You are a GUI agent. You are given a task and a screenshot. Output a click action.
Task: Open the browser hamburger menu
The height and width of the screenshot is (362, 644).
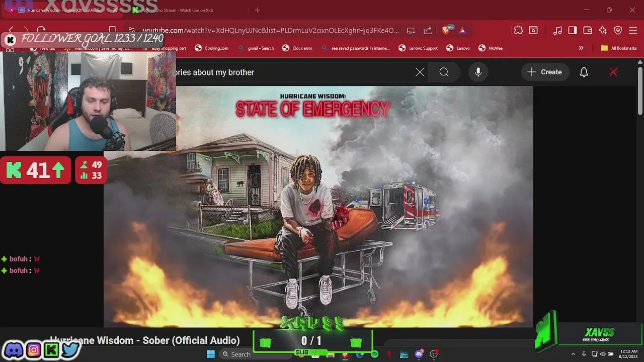click(633, 30)
